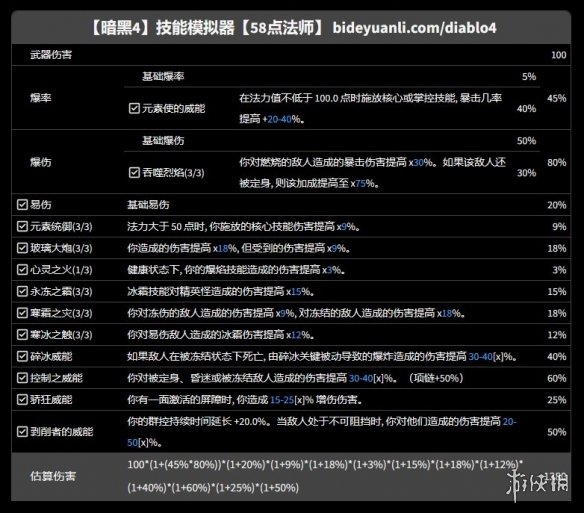Click the 心灵之火 description text
584x513 pixels.
pyautogui.click(x=236, y=269)
